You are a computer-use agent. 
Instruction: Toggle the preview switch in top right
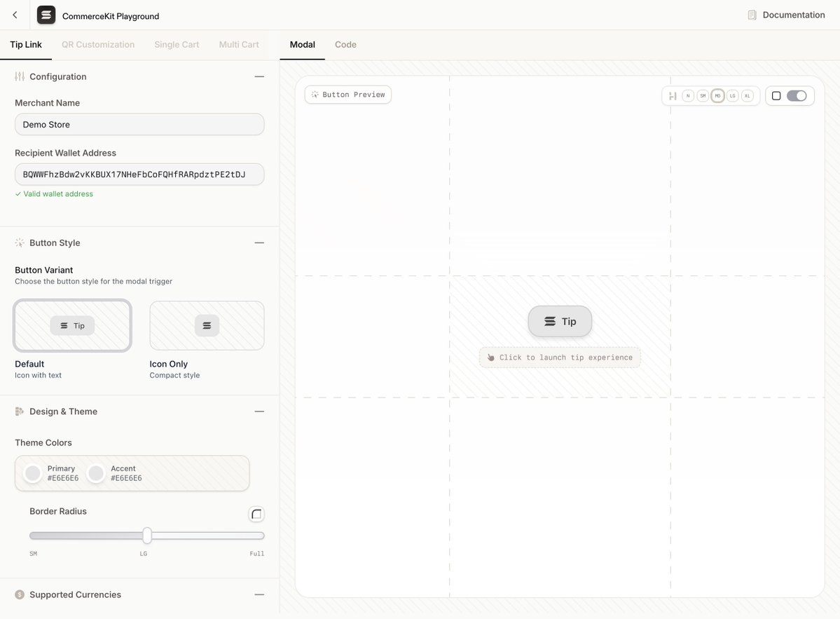pos(797,95)
